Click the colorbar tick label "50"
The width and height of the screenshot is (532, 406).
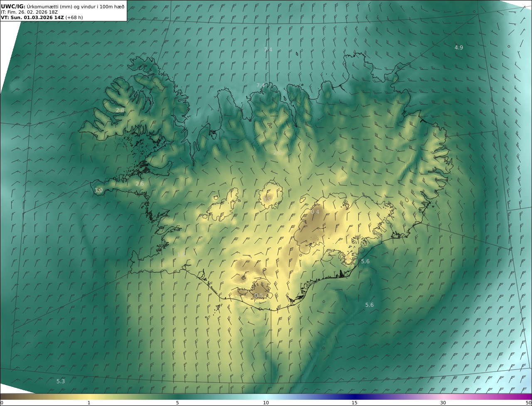(528, 403)
